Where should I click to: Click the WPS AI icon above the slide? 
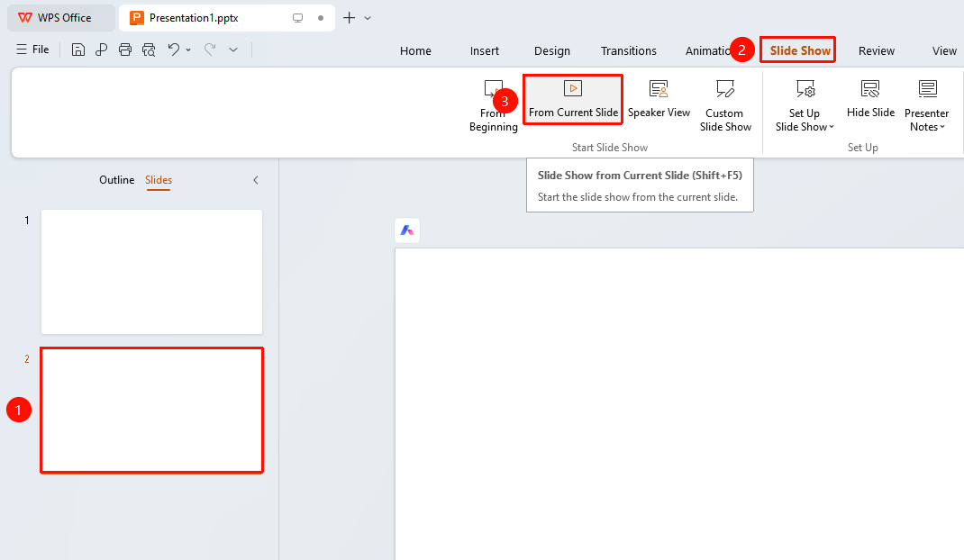click(407, 230)
